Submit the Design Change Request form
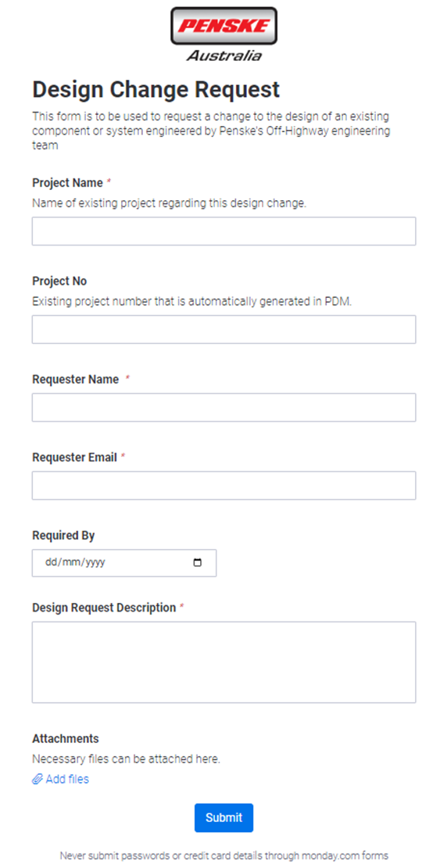447x868 pixels. coord(223,818)
